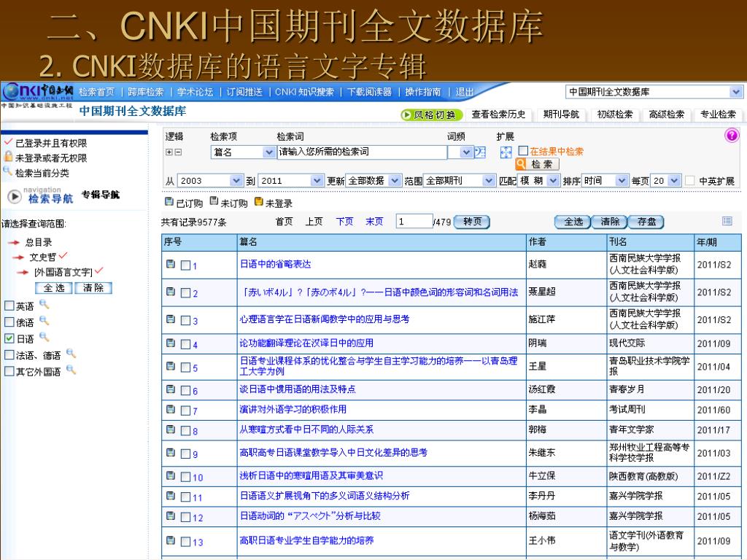Open the article 日语中的省略表达
The height and width of the screenshot is (560, 747).
(275, 264)
